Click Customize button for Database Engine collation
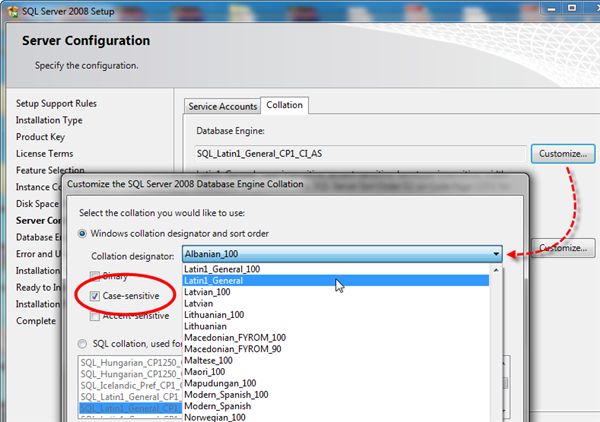The width and height of the screenshot is (600, 422). 562,154
